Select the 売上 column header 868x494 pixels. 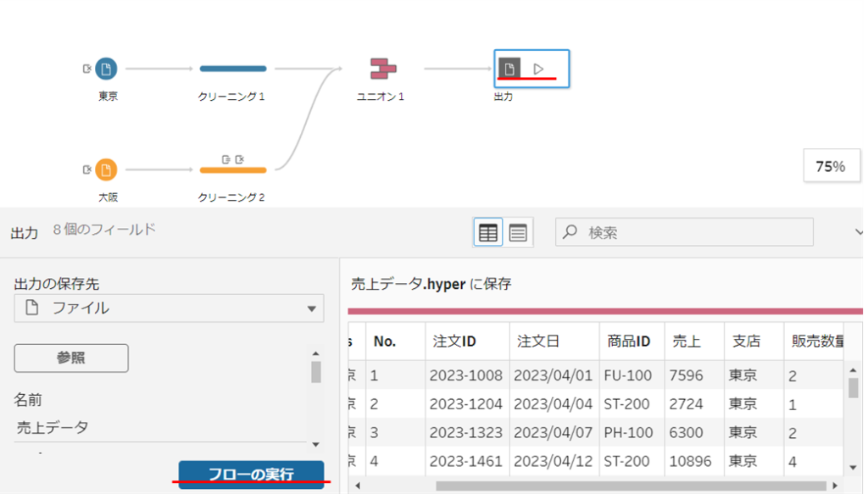(x=695, y=341)
